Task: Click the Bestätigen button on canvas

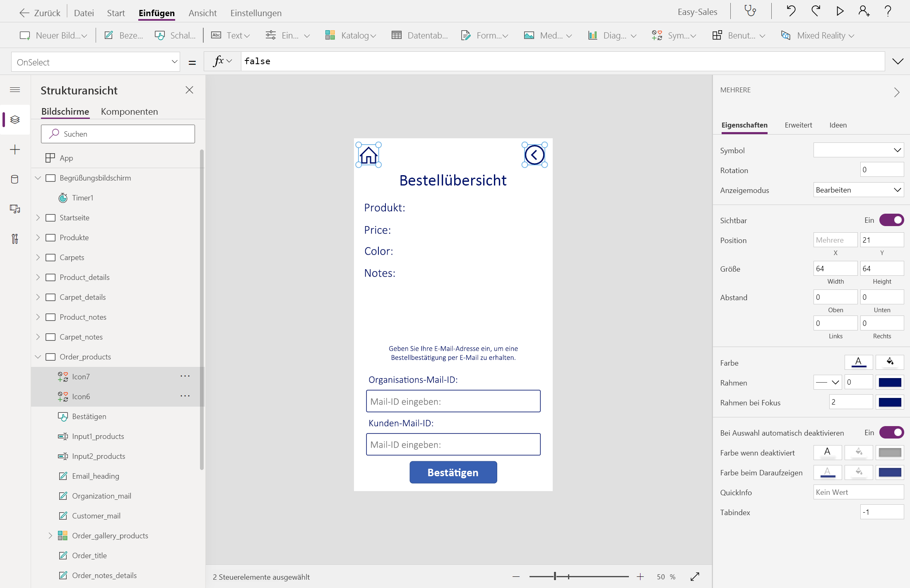Action: [453, 472]
